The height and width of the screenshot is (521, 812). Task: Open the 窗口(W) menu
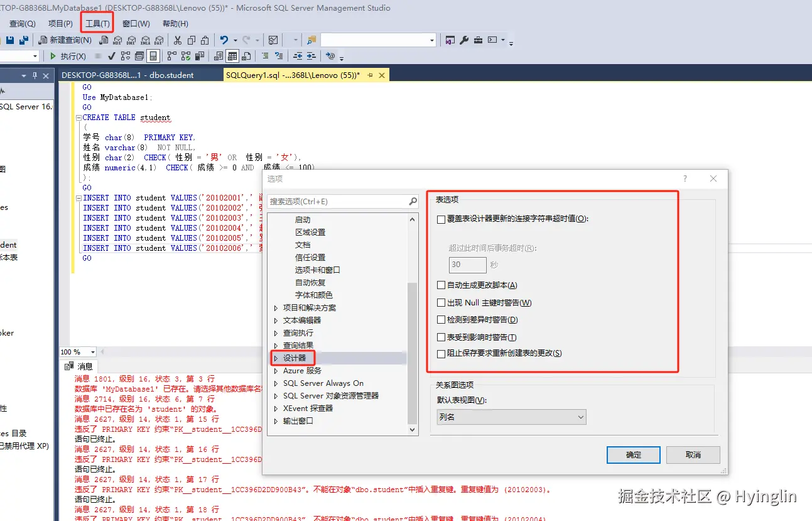tap(136, 24)
